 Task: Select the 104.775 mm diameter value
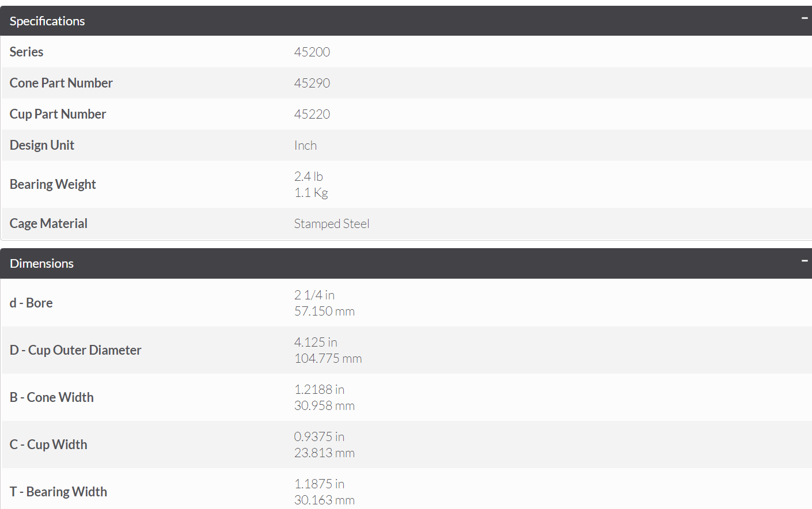pyautogui.click(x=328, y=359)
